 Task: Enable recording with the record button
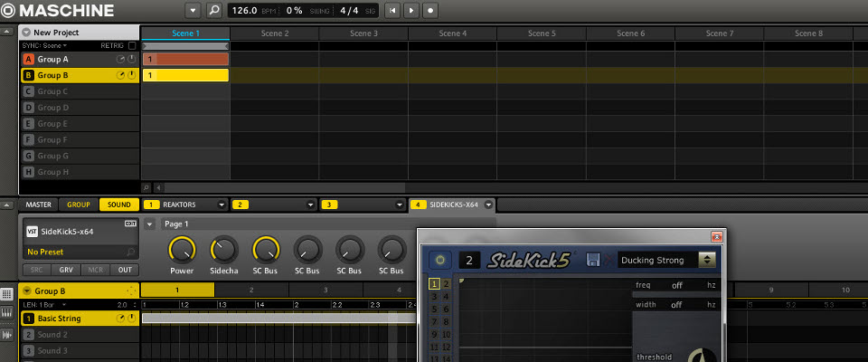pos(430,10)
